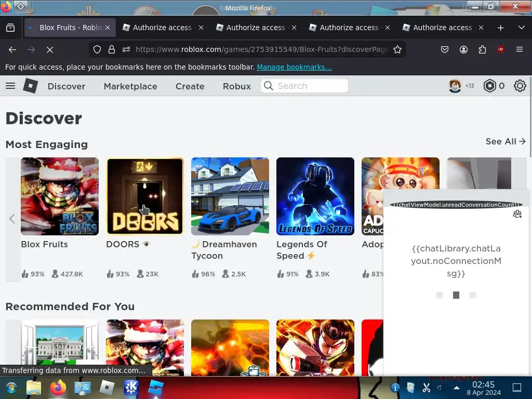The image size is (532, 399).
Task: Click the chat group create icon
Action: tap(517, 215)
